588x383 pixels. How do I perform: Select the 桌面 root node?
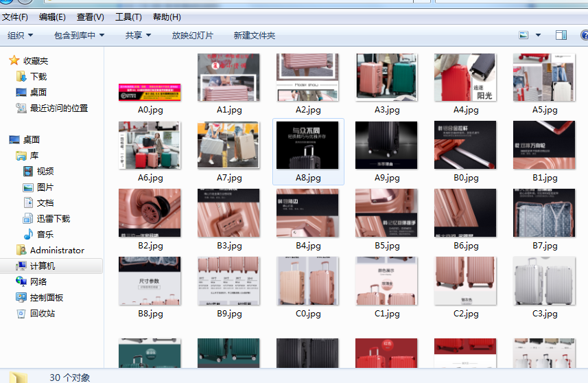click(32, 139)
